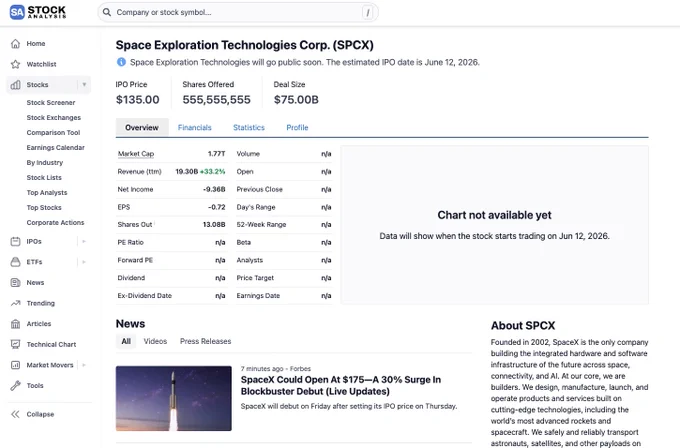
Task: Click the rocket launch news thumbnail
Action: coord(173,398)
